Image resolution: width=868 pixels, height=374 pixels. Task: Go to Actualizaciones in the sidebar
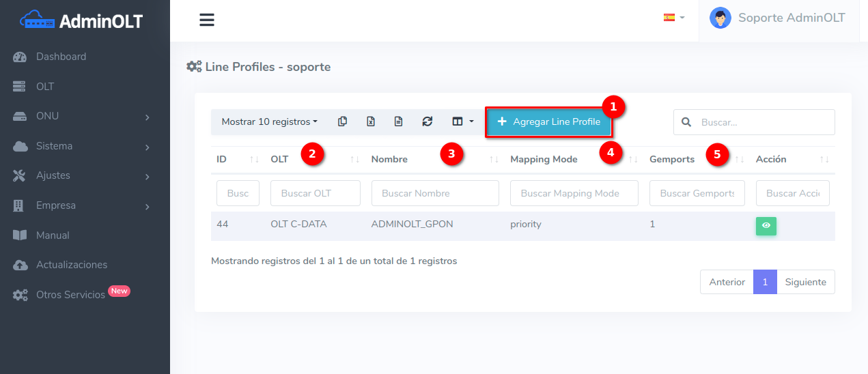click(x=71, y=265)
